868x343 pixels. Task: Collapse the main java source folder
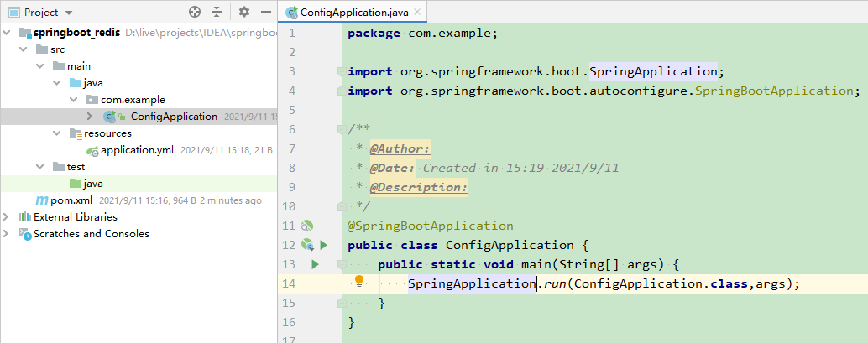click(x=57, y=83)
